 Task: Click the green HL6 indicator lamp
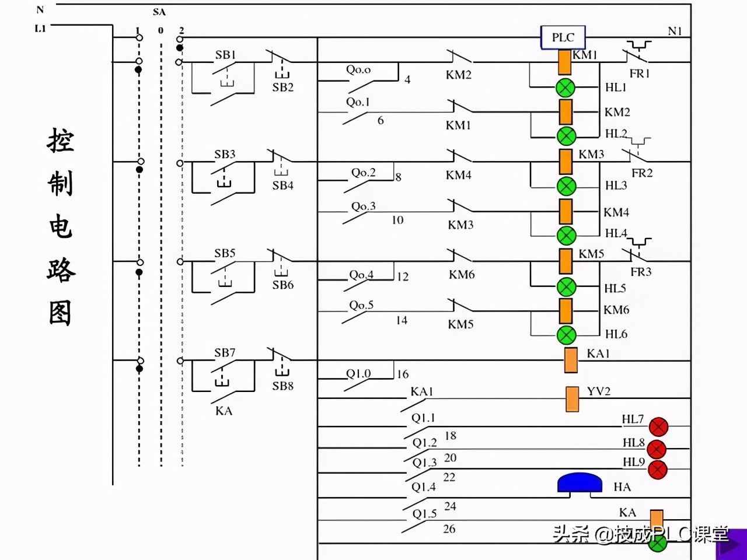click(x=566, y=335)
